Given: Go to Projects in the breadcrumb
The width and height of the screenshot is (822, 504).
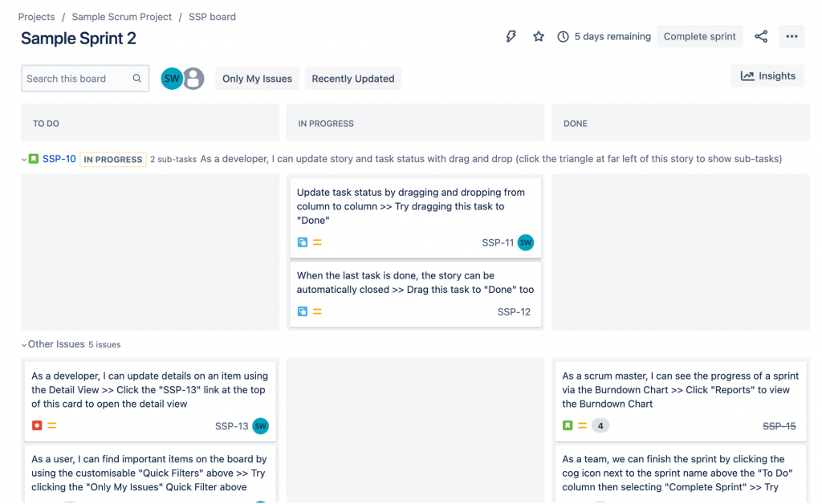Looking at the screenshot, I should pos(36,17).
